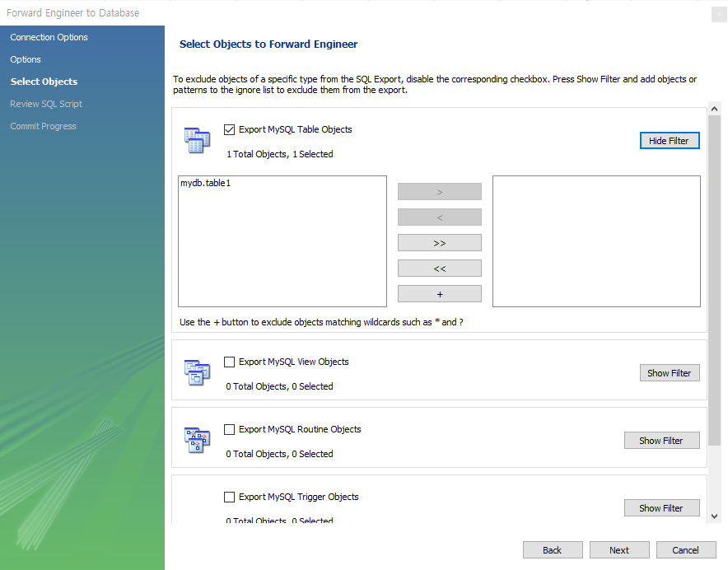
Task: Show Filter for Routine Objects
Action: (x=661, y=441)
